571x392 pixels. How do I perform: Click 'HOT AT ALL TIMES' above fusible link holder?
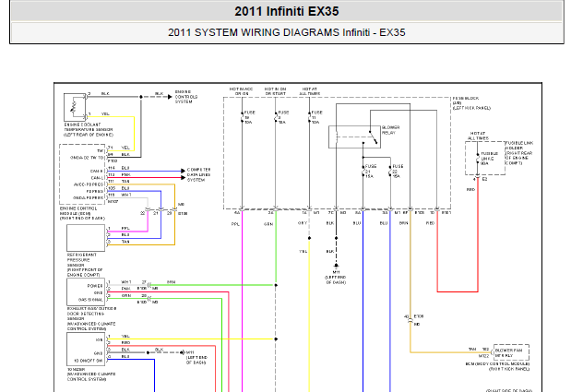(x=478, y=136)
